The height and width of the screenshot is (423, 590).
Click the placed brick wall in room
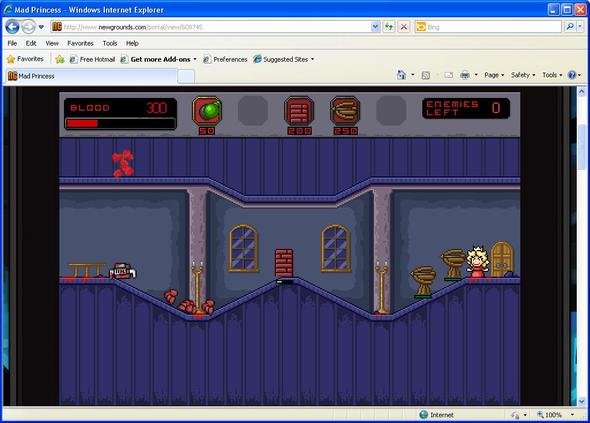click(x=284, y=263)
